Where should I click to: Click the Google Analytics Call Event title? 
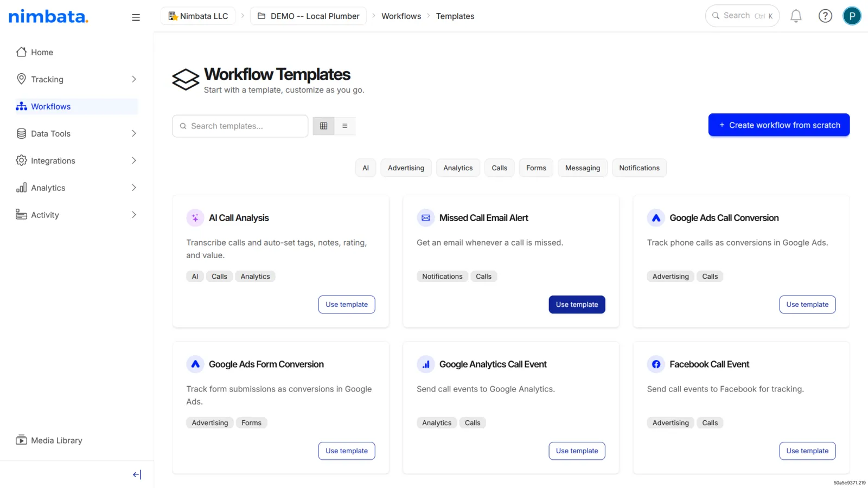pos(493,364)
